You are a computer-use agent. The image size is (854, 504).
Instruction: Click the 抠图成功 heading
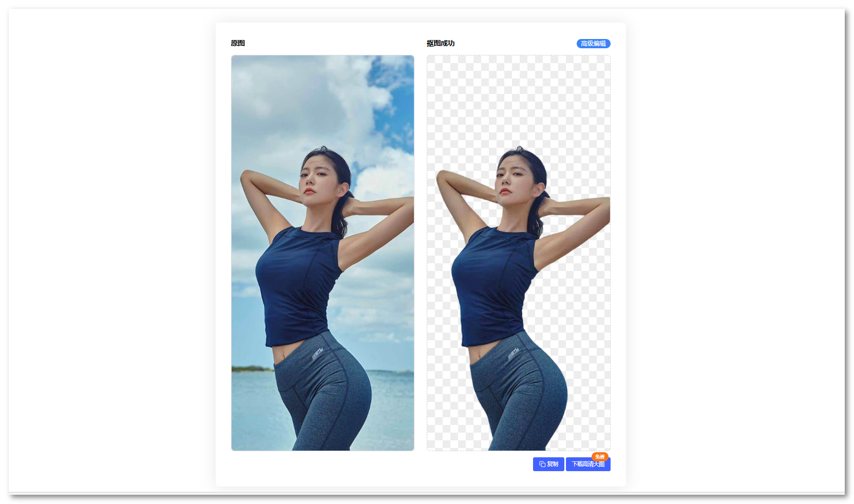pos(440,43)
